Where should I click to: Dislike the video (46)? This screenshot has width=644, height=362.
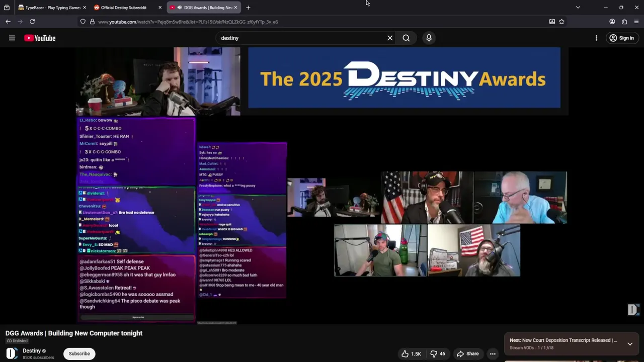click(x=437, y=354)
